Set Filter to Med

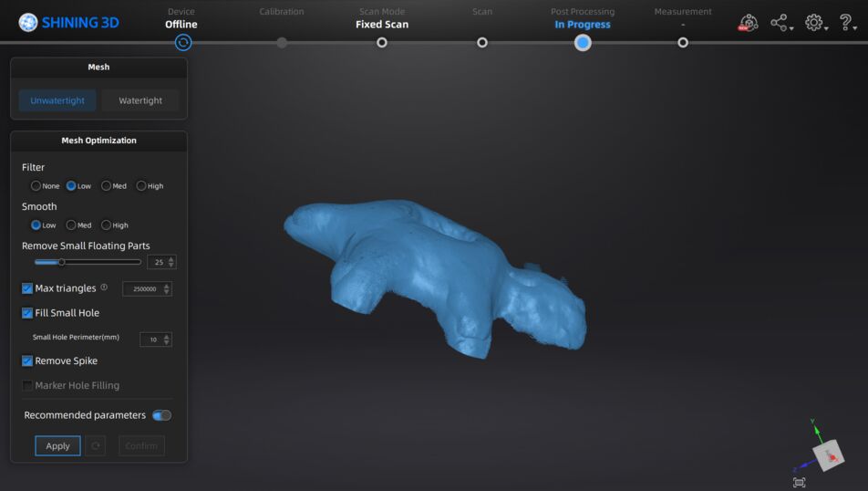(x=107, y=185)
